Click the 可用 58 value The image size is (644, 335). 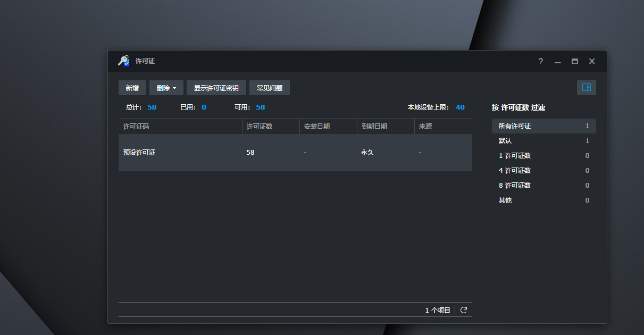coord(260,107)
